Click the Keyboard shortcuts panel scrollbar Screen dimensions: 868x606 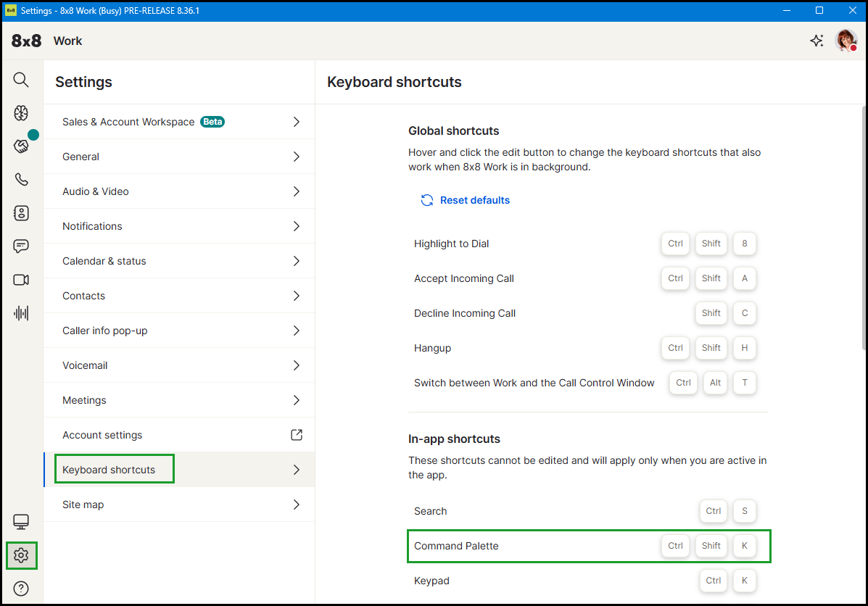point(864,228)
